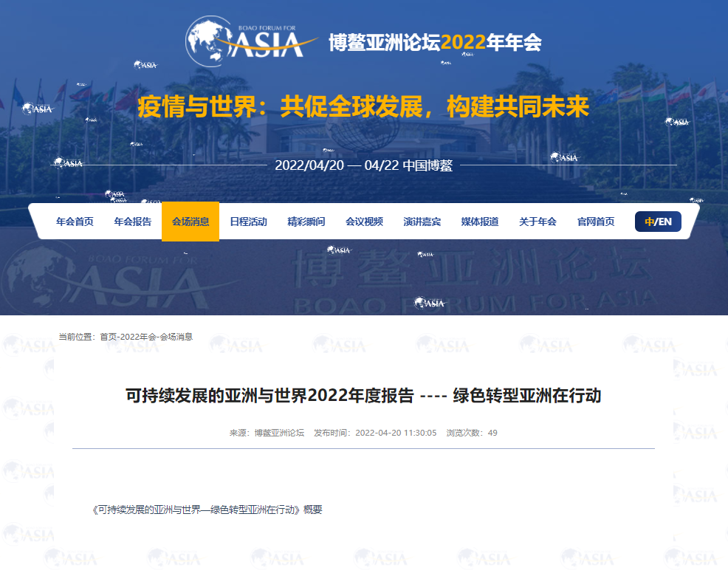Click the 2022年会 breadcrumb link

(138, 337)
